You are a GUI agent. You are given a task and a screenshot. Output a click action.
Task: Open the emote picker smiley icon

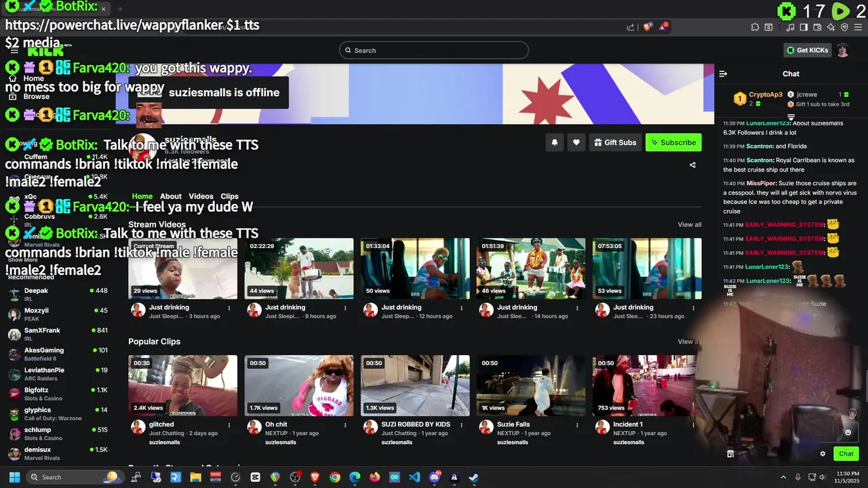848,432
